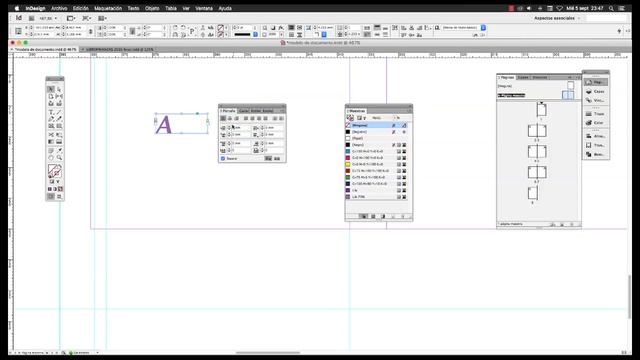Open the Ventana menu
The height and width of the screenshot is (360, 640).
click(204, 8)
